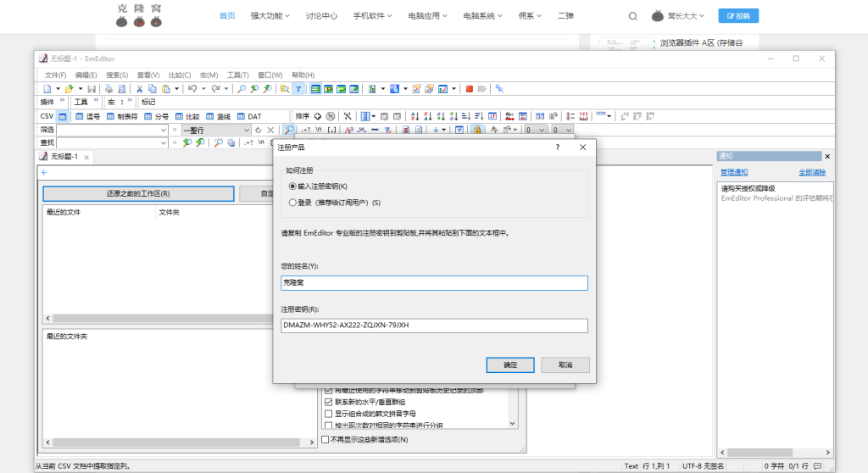The height and width of the screenshot is (473, 868).
Task: Click UTF-8 无签名 encoding in status bar
Action: coord(703,466)
